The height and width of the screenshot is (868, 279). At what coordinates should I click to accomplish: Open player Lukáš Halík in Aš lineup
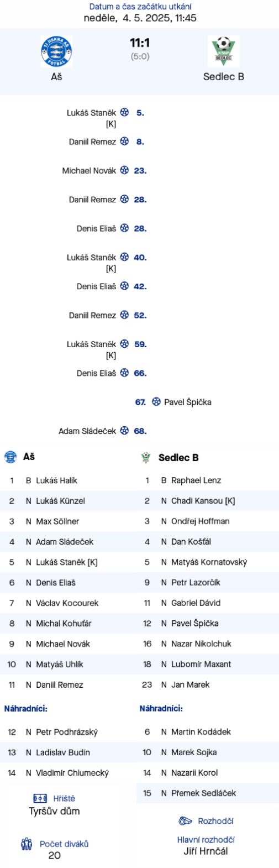click(x=56, y=480)
